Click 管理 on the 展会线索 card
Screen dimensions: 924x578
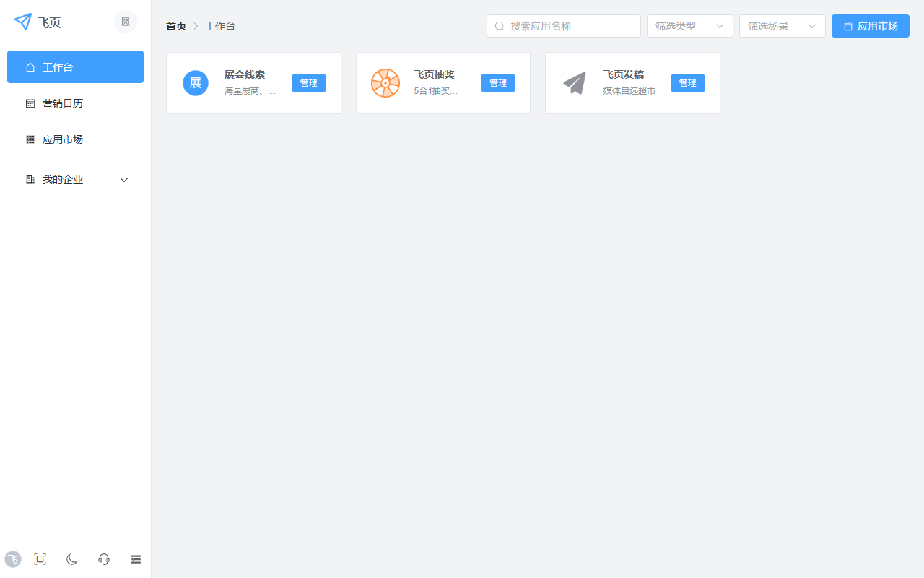click(x=309, y=82)
